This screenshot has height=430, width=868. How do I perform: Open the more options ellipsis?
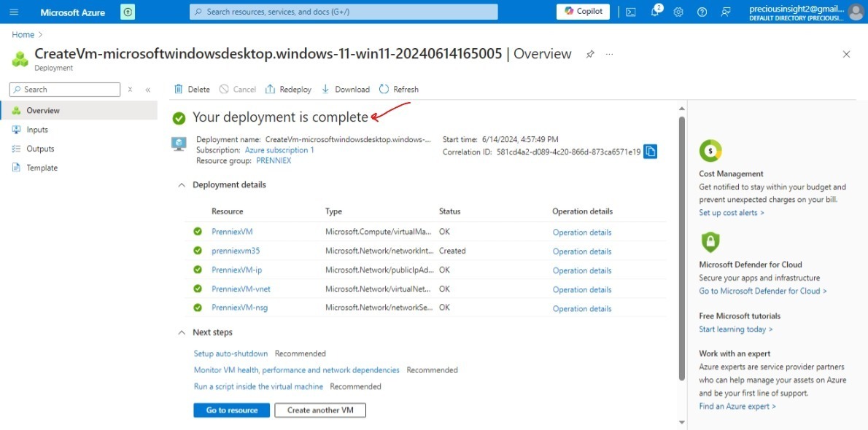pyautogui.click(x=610, y=54)
